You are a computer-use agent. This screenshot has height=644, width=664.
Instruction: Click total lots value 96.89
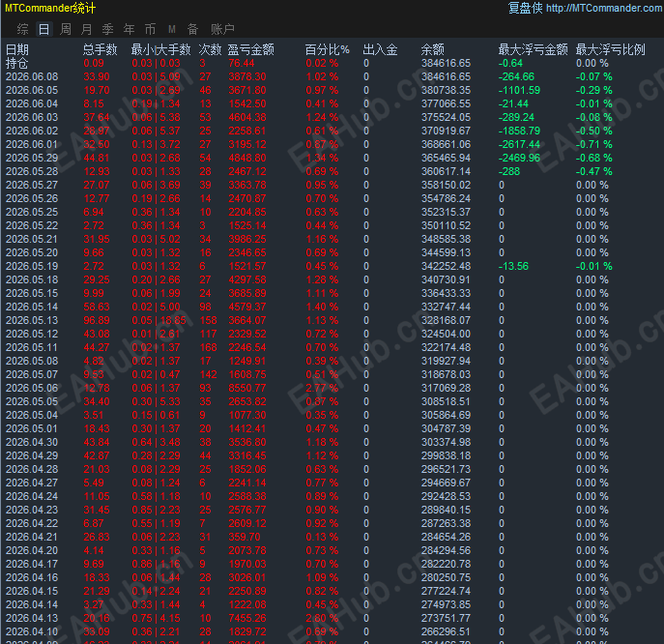point(97,320)
